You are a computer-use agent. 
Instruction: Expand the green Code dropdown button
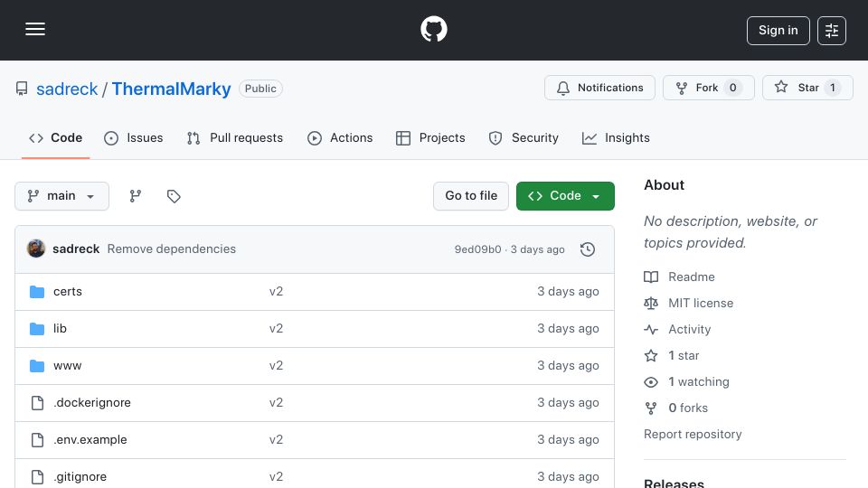565,196
